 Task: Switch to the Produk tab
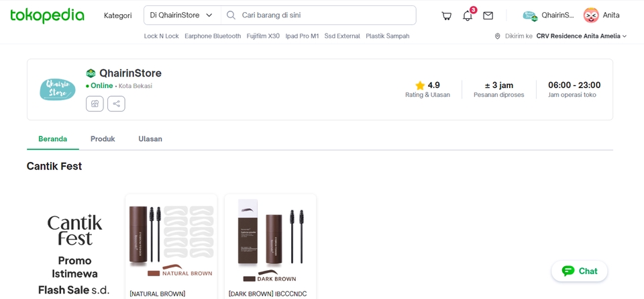103,139
